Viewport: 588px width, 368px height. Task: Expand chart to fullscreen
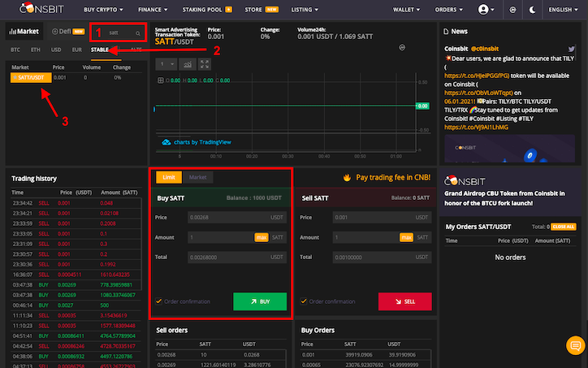(205, 64)
